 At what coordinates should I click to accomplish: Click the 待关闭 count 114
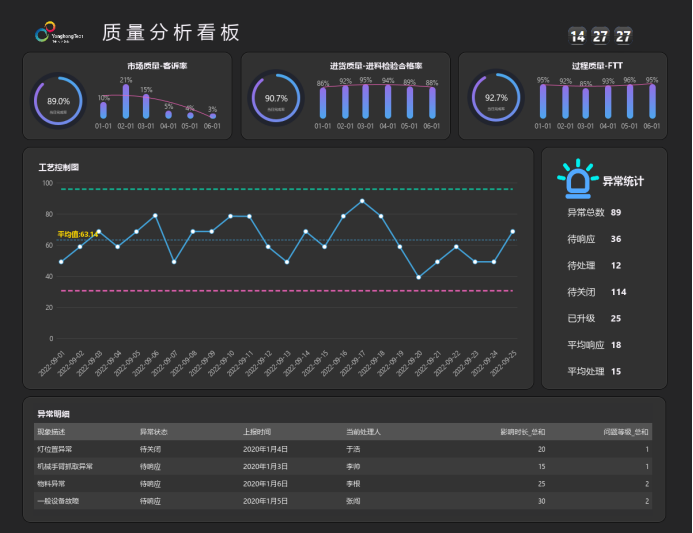coord(618,292)
